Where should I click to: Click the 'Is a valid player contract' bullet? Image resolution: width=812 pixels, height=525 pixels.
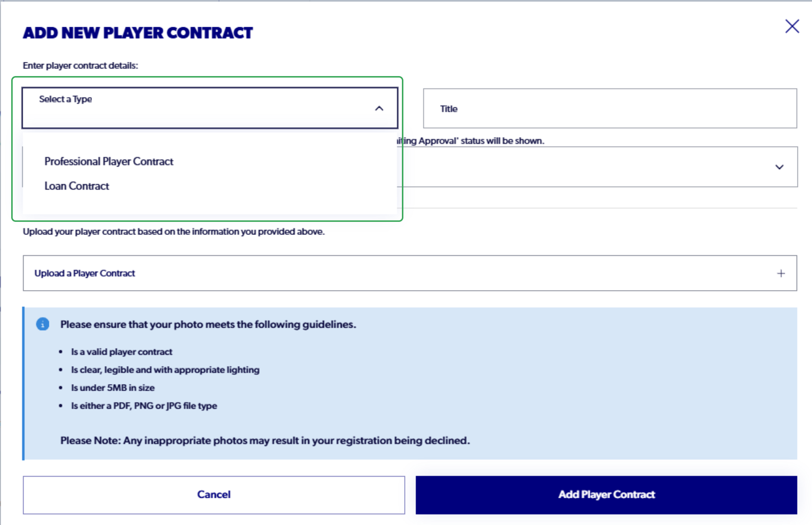pyautogui.click(x=122, y=352)
